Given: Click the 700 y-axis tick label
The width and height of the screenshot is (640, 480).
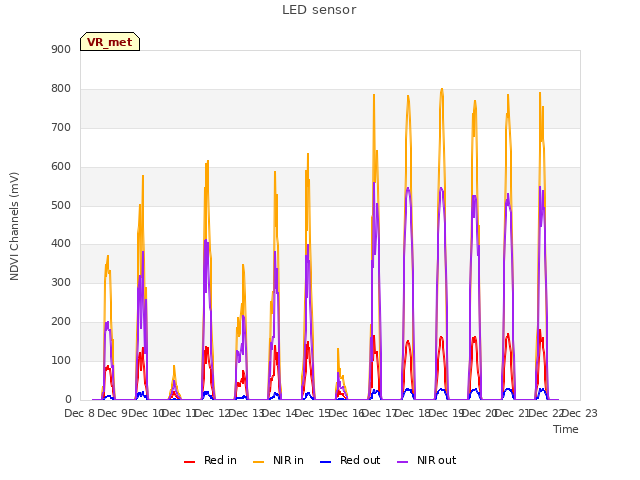Looking at the screenshot, I should click(61, 127).
